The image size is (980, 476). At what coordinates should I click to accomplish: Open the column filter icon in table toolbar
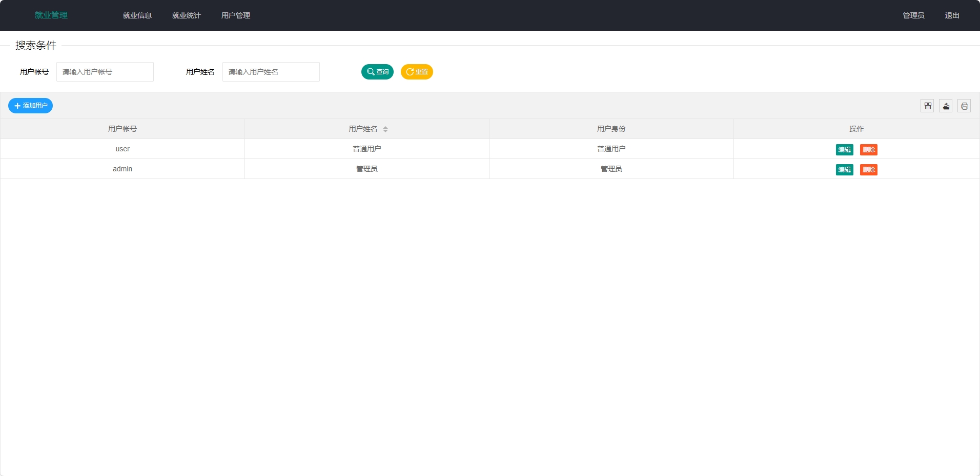927,106
